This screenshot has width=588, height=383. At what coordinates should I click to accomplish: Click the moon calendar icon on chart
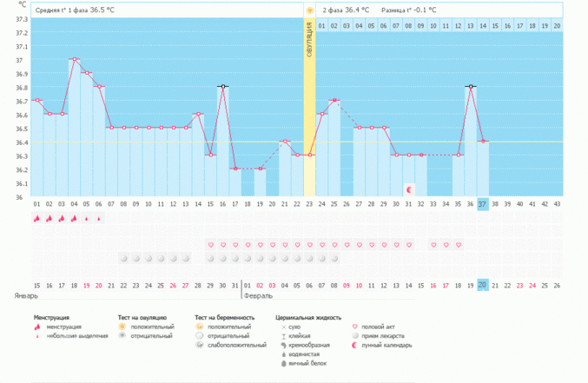point(408,189)
